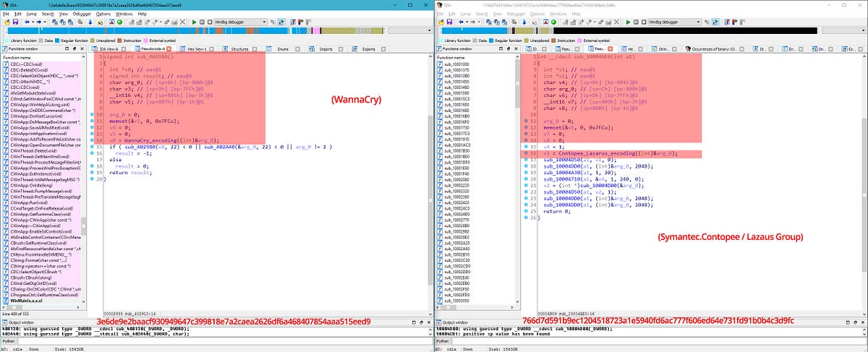Screen dimensions: 868x352
Task: Click navigation color band in left IDA
Action: click(197, 31)
